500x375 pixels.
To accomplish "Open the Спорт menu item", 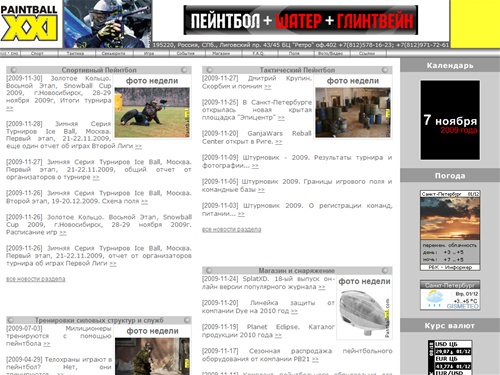I will click(x=37, y=53).
